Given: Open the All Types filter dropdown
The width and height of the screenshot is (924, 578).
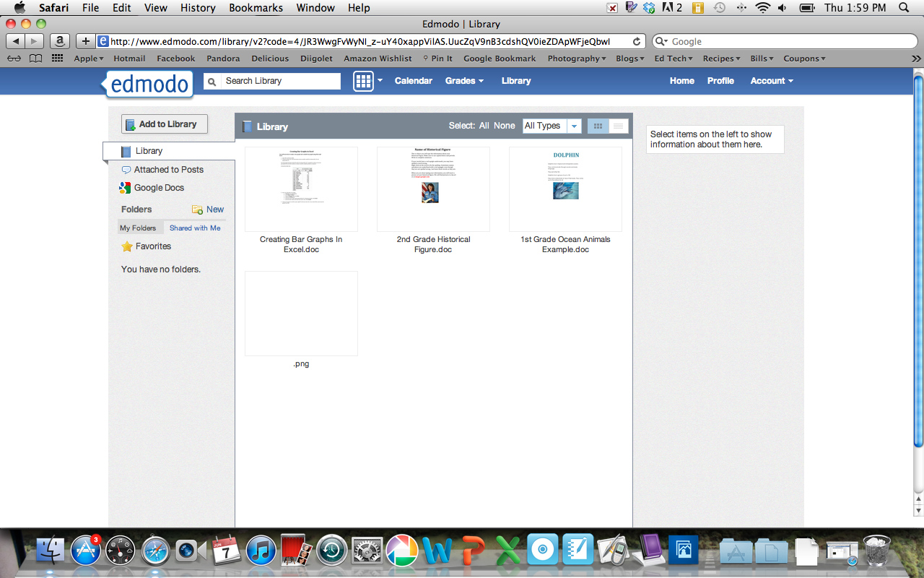Looking at the screenshot, I should coord(574,126).
